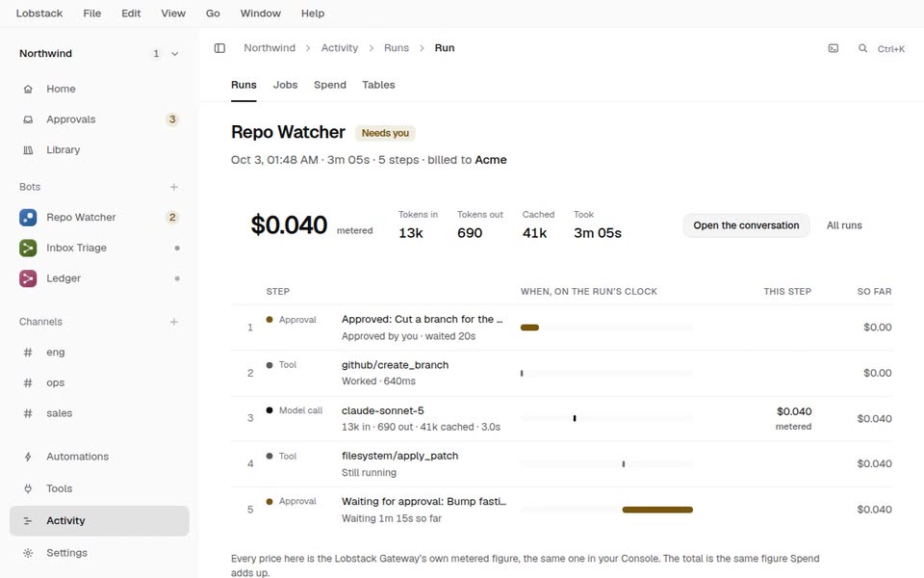Screen dimensions: 924x578
Task: Select step 4 filesystem/apply_patch
Action: click(561, 464)
